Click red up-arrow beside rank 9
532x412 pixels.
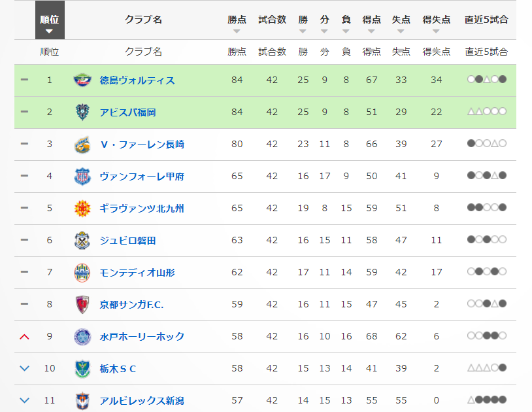point(24,337)
